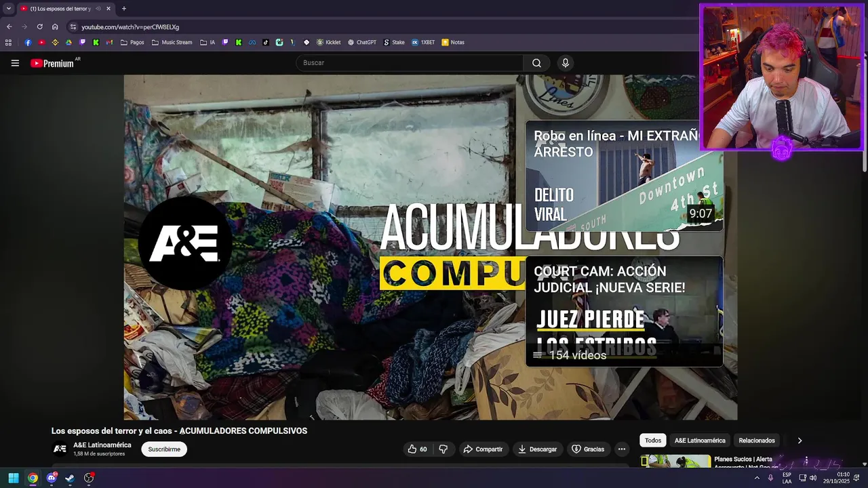The height and width of the screenshot is (488, 868).
Task: Open 'Court Cam' playlist end-screen card
Action: tap(624, 312)
